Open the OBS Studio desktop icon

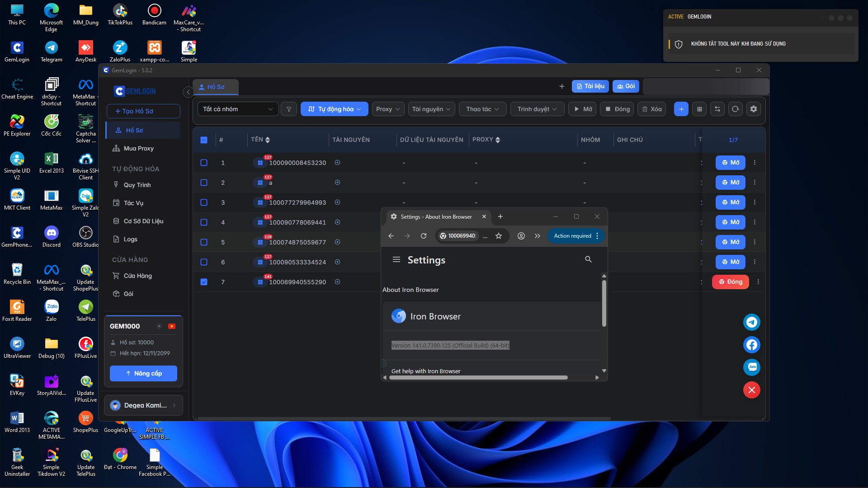point(85,237)
